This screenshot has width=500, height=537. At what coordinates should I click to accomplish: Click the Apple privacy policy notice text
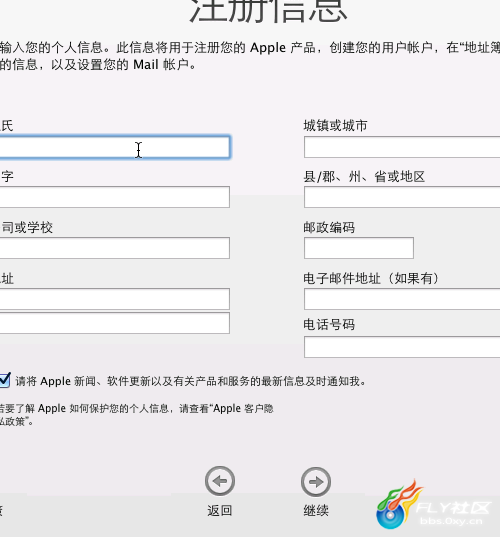click(x=136, y=415)
